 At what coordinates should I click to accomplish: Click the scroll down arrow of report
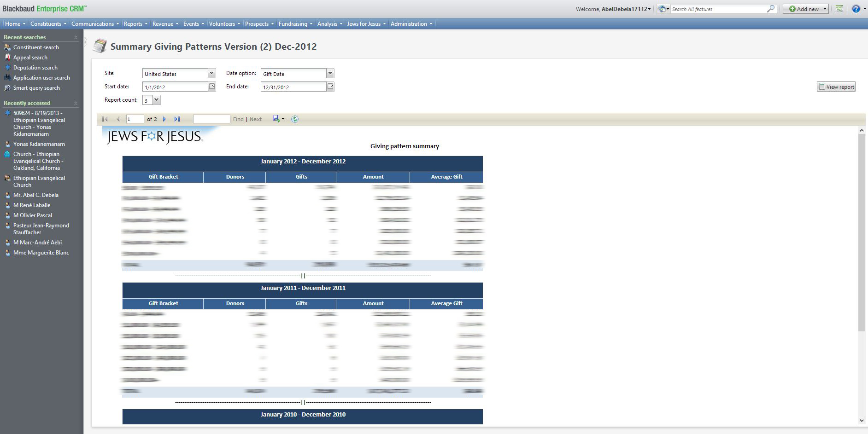click(862, 421)
